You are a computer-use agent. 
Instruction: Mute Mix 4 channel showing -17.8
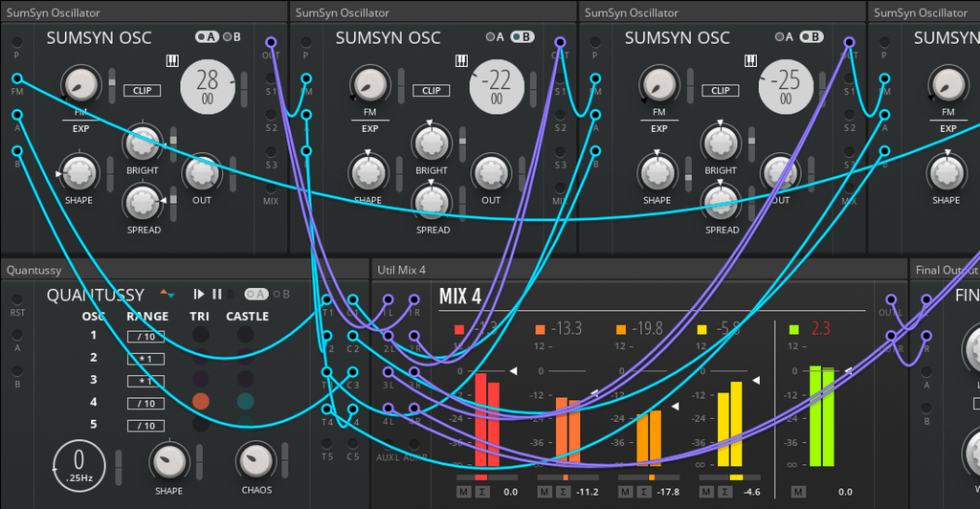click(x=625, y=492)
